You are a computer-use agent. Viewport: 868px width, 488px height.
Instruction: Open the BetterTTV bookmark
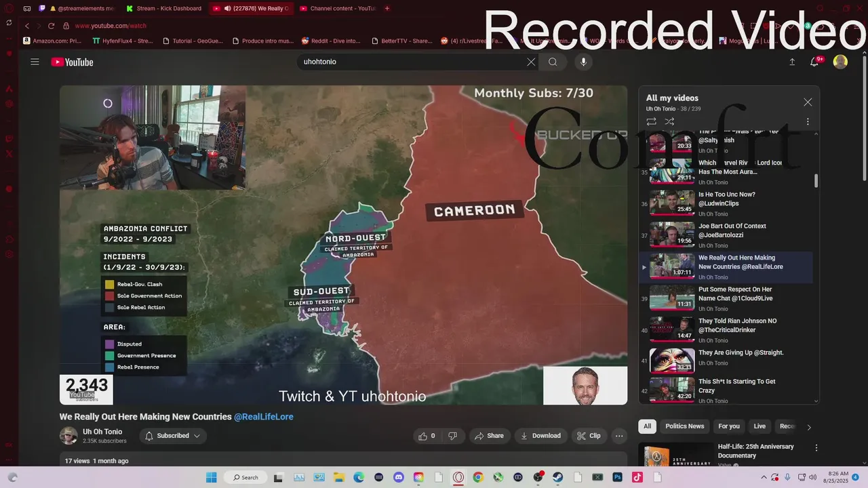pos(402,41)
